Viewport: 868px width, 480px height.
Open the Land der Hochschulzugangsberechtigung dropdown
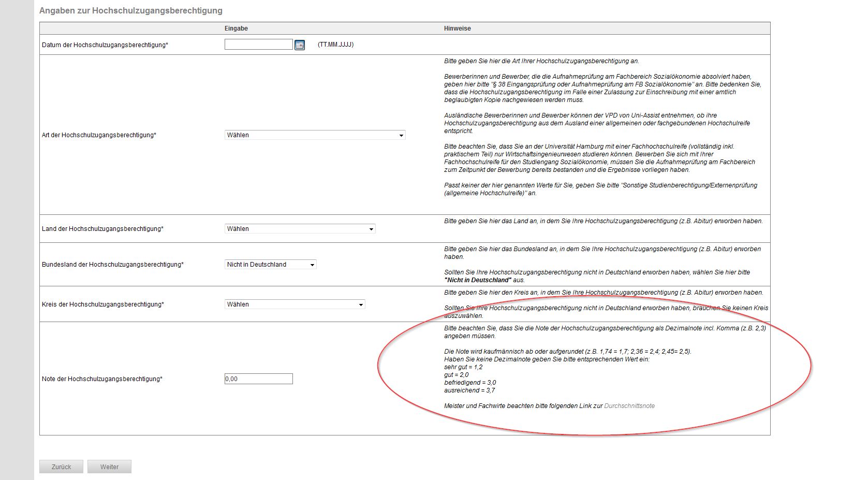pos(300,228)
